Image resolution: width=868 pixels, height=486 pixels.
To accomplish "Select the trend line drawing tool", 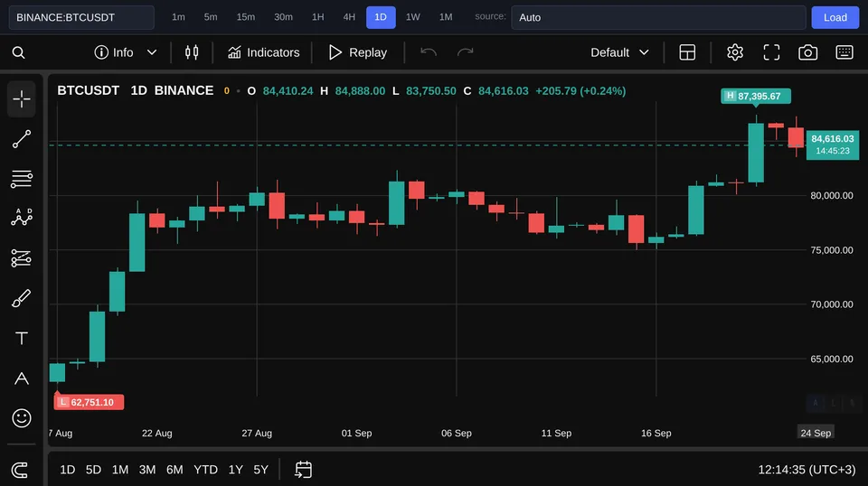I will click(22, 139).
